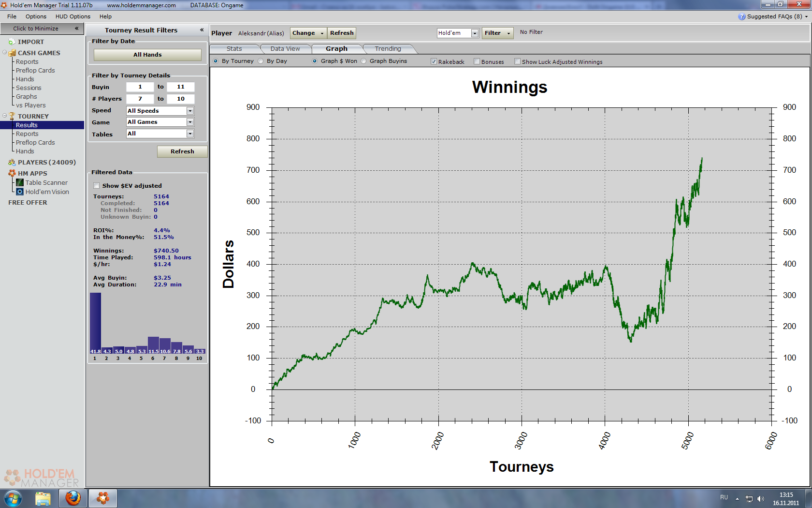Click the tallest bar in finish histogram

pos(95,322)
